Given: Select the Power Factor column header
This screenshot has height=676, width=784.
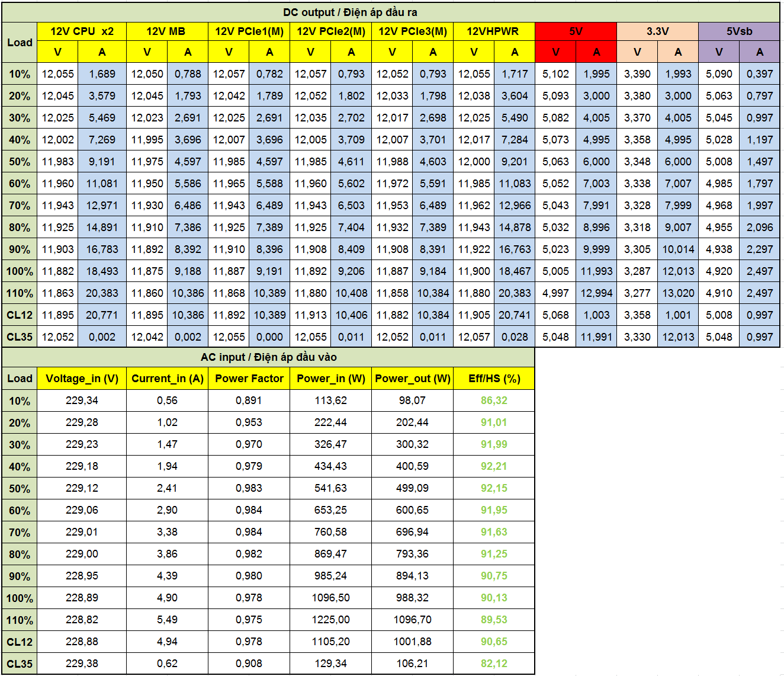Looking at the screenshot, I should coord(249,379).
